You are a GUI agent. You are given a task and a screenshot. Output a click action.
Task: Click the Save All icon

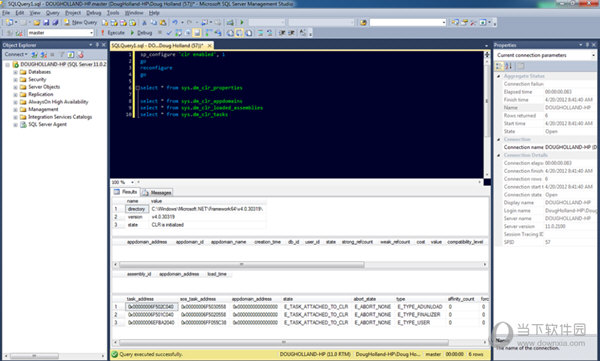pos(55,23)
